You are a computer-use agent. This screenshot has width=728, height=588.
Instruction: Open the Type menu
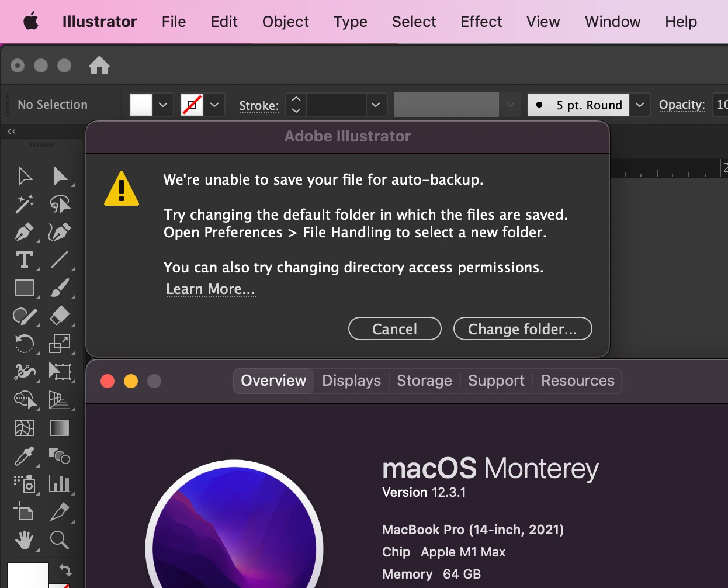click(351, 22)
